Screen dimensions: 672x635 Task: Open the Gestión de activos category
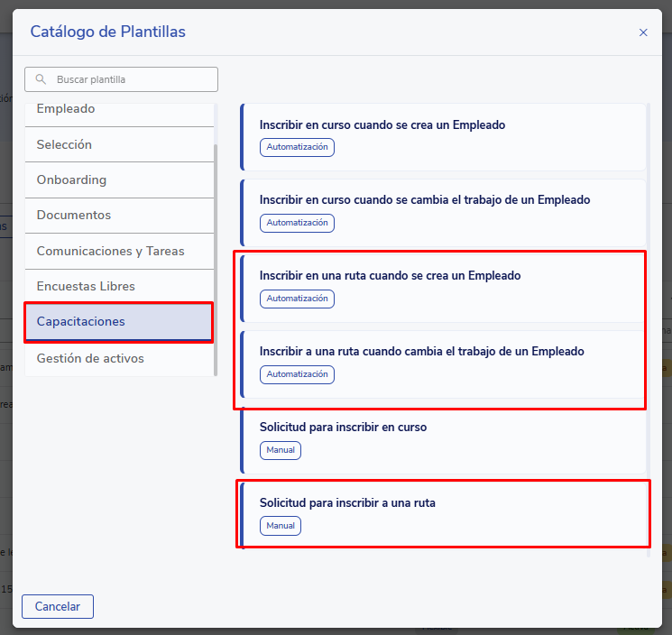point(119,358)
